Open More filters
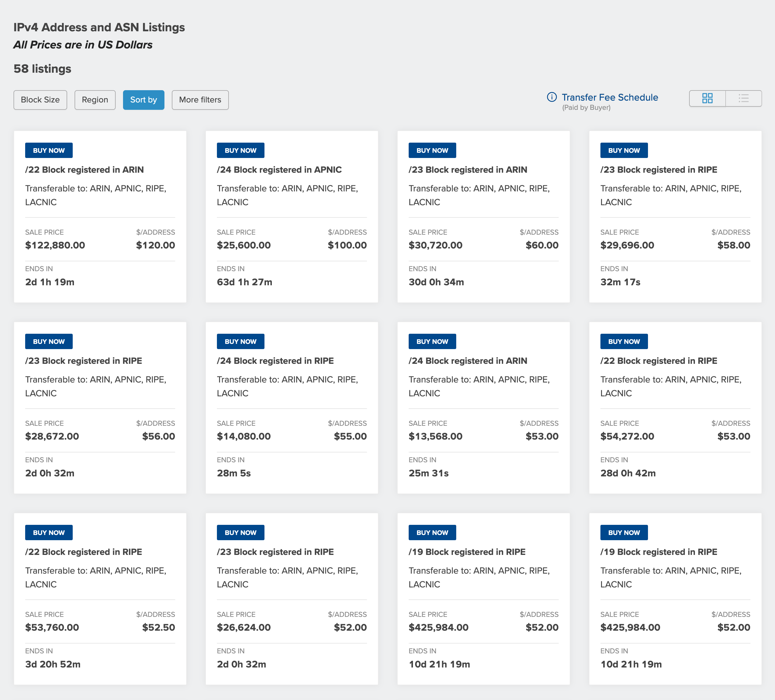 [x=200, y=100]
